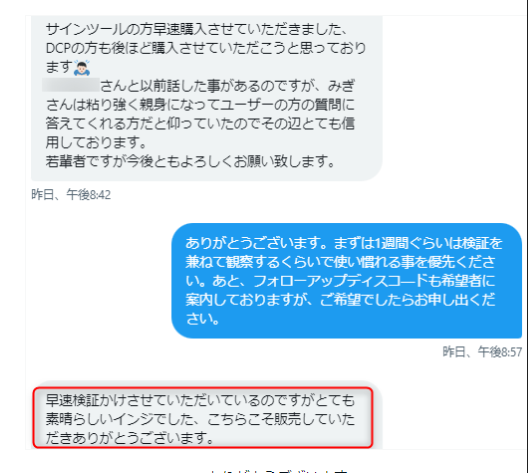Click the bowing person emoji after ます
528x473 pixels.
point(81,68)
